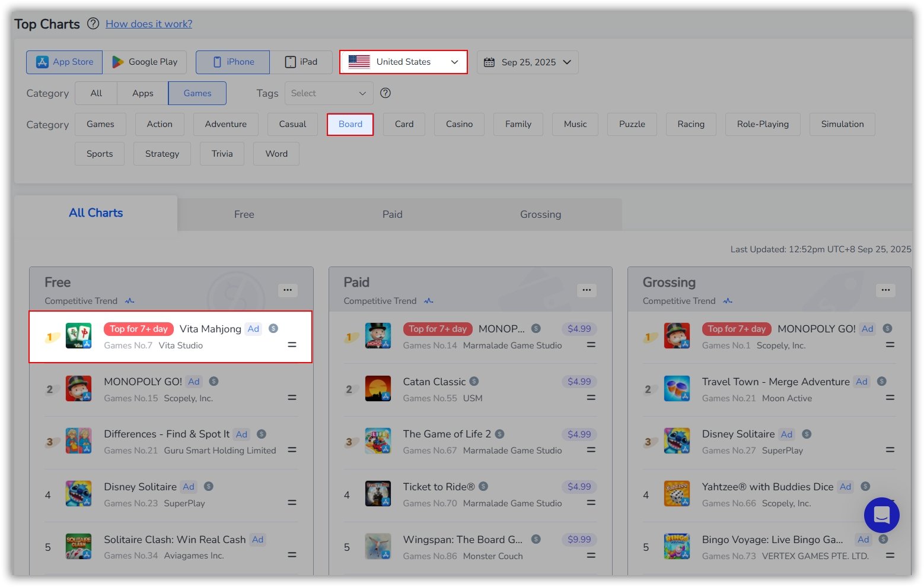Click the Guru Smart Holding Limited publisher

click(x=220, y=450)
